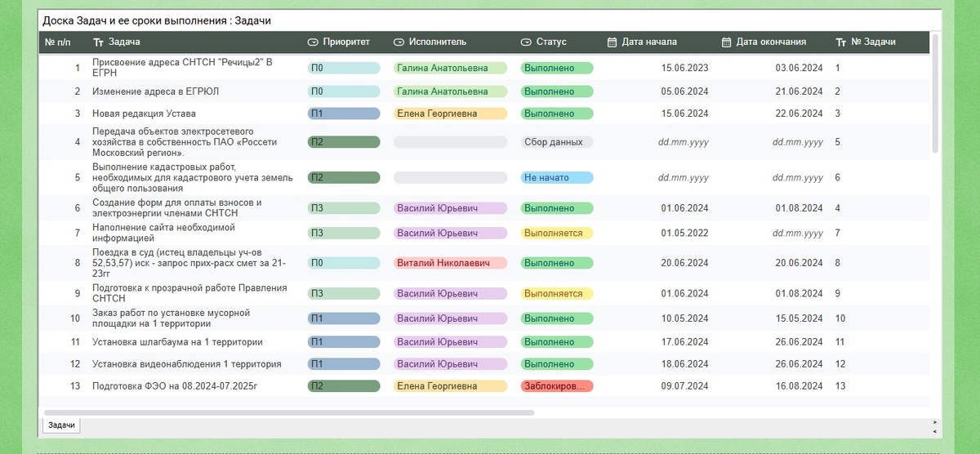980x454 pixels.
Task: Click horizontal scrollbar below the table
Action: 289,413
